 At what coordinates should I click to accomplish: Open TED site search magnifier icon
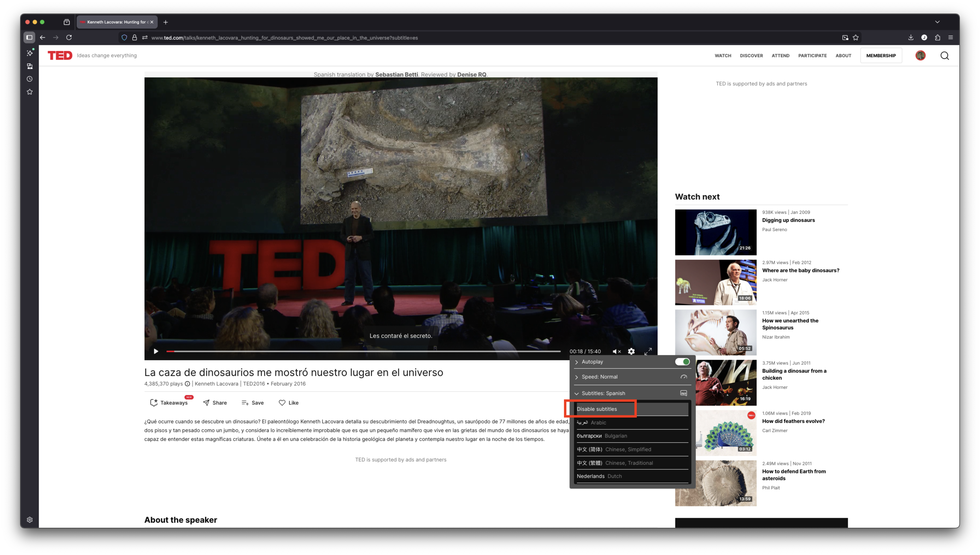(944, 56)
